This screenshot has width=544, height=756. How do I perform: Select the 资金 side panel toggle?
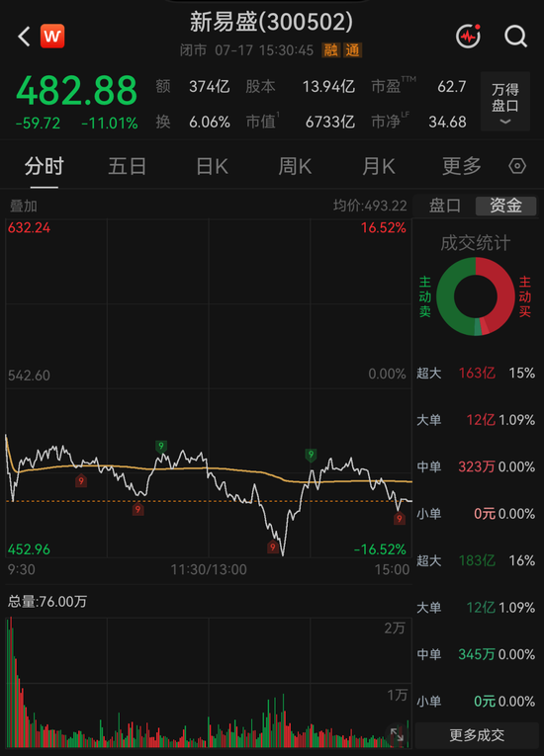pyautogui.click(x=505, y=206)
